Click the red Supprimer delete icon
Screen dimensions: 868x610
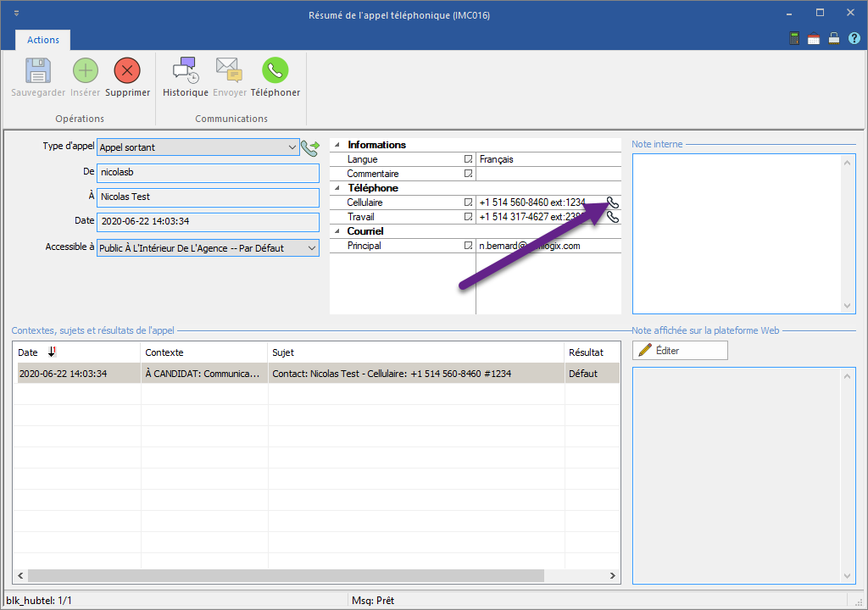click(127, 70)
